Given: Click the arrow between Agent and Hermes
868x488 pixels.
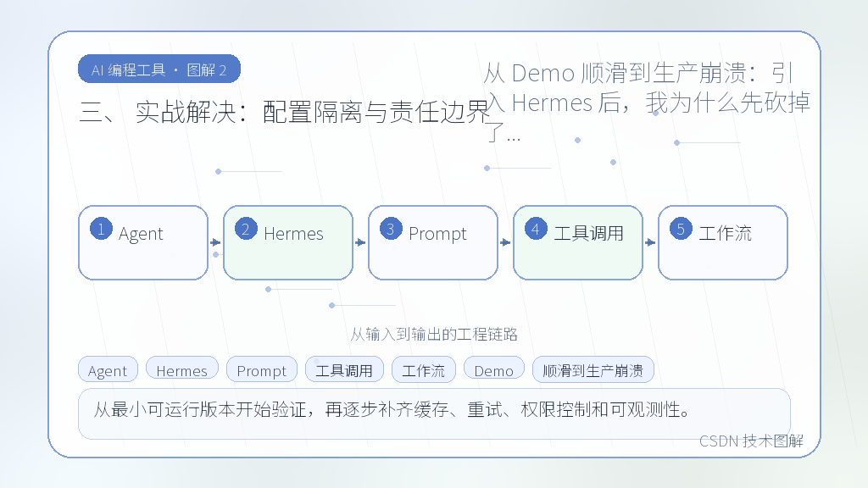Looking at the screenshot, I should (x=215, y=242).
